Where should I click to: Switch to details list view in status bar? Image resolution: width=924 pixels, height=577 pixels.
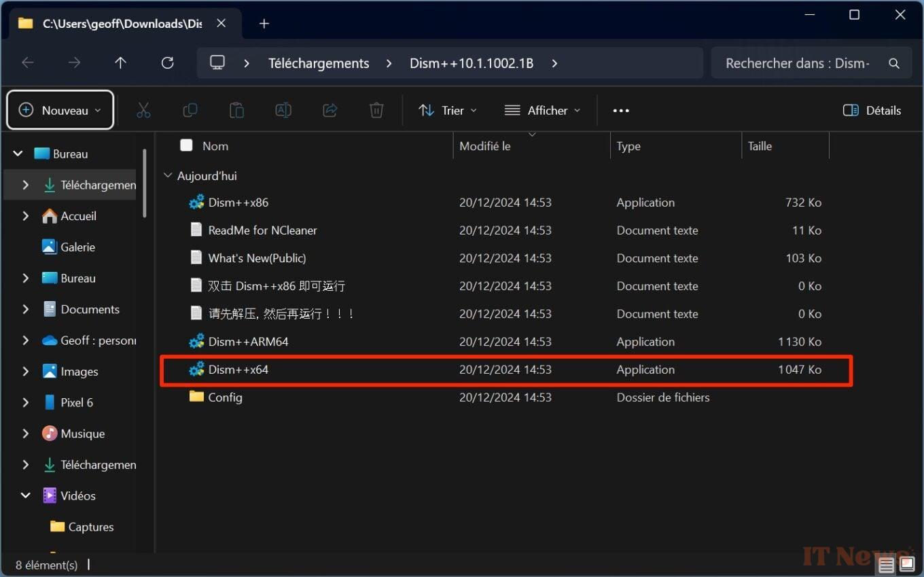point(886,565)
